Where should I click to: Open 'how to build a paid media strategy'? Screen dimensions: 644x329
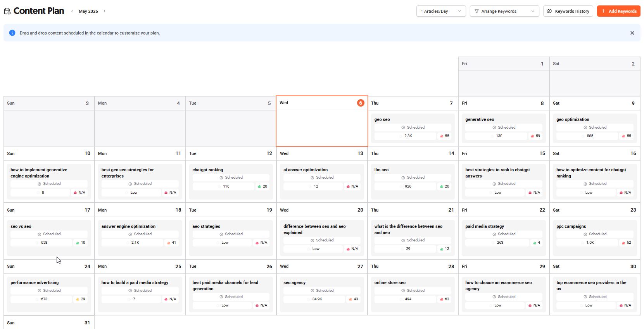click(x=140, y=295)
